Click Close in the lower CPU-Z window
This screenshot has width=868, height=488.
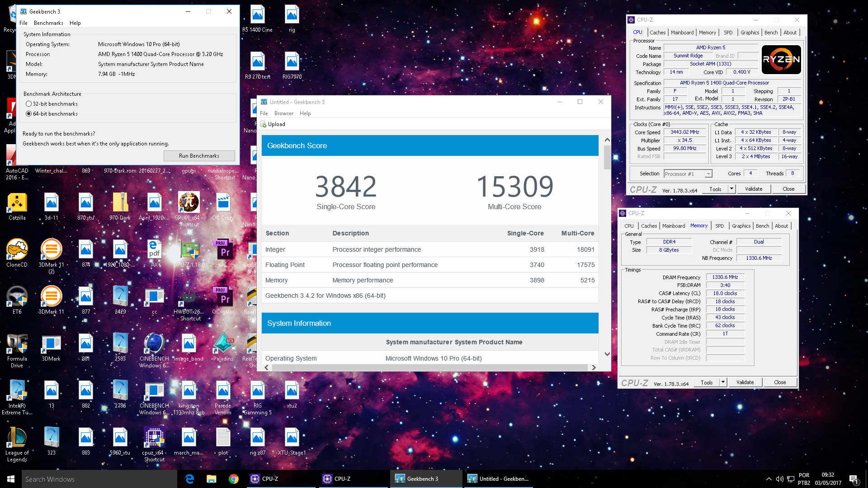pos(780,382)
